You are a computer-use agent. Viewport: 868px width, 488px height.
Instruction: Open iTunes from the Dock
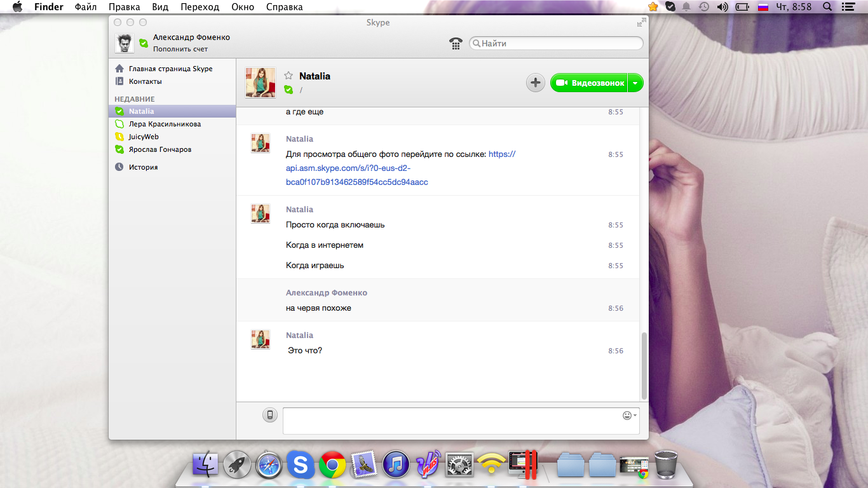[x=396, y=465]
